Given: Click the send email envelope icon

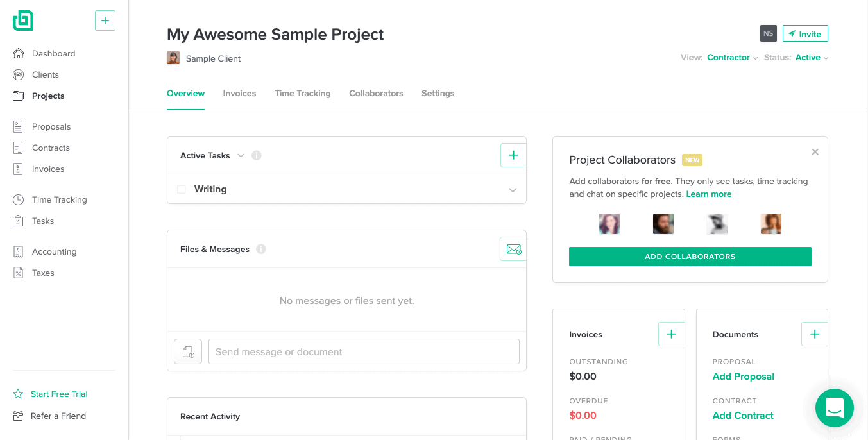Looking at the screenshot, I should coord(513,249).
